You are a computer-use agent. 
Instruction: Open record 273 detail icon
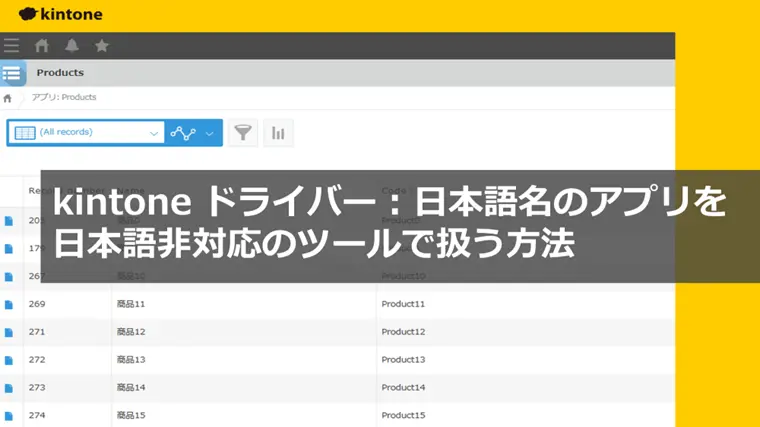(9, 388)
